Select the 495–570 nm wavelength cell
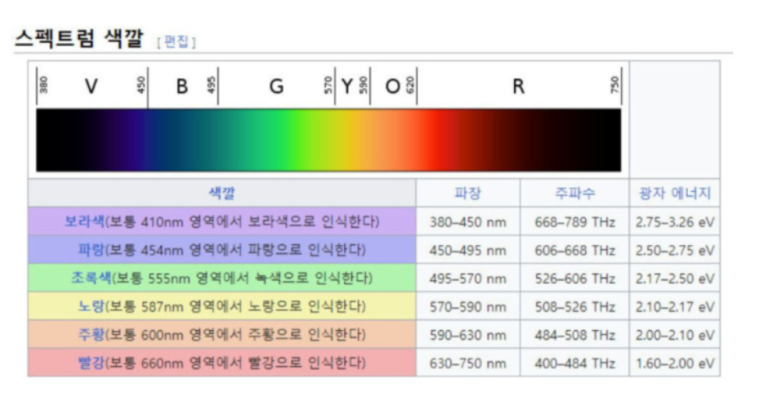This screenshot has height=405, width=773. click(x=468, y=278)
